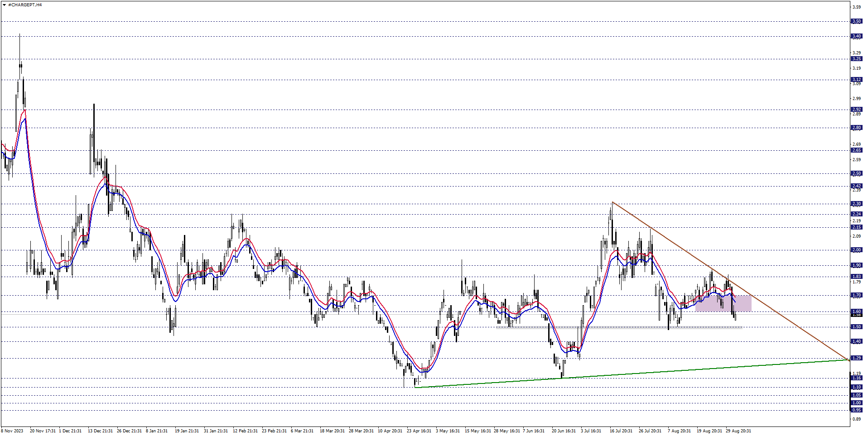Click the 1.05 price level label
868x436 pixels.
point(856,395)
